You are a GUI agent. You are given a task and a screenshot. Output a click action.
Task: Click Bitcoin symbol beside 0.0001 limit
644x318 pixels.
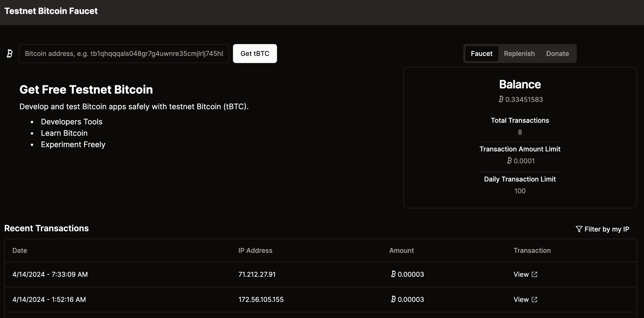[x=509, y=161]
